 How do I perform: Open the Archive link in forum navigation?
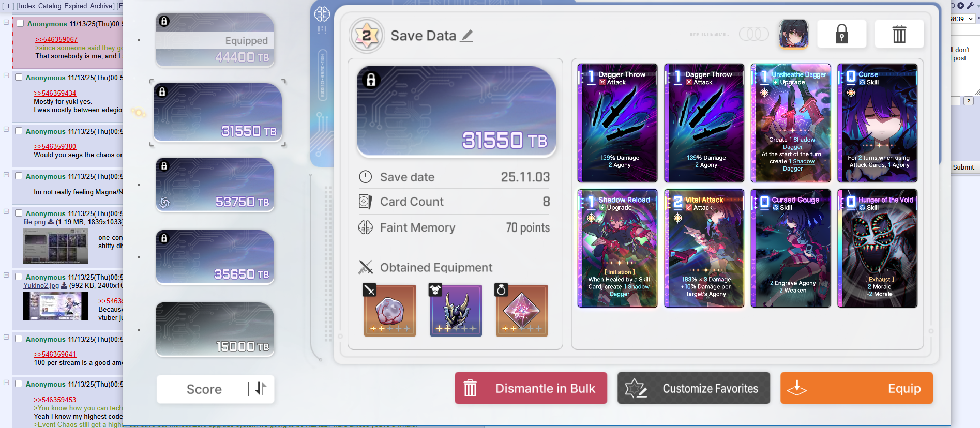101,6
